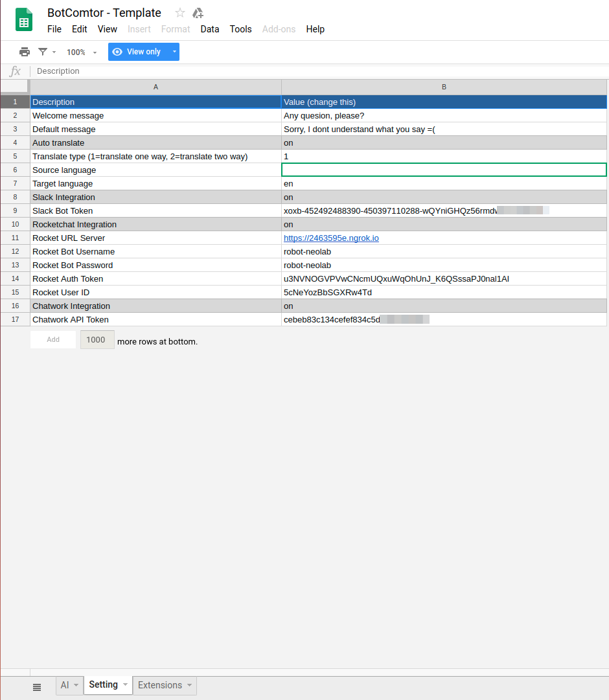Select cell 'Any quesion, please?'
609x700 pixels.
coord(444,116)
